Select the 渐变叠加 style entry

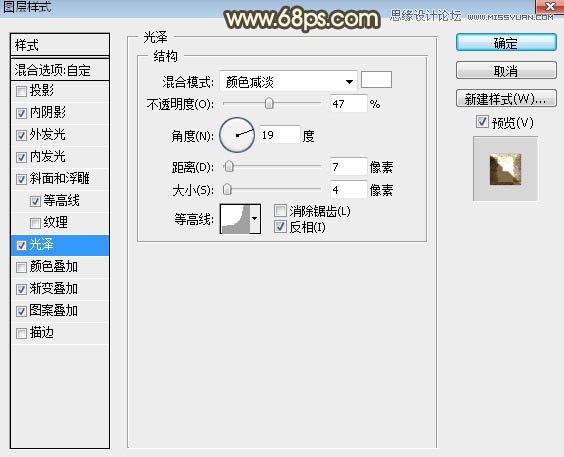[x=60, y=289]
